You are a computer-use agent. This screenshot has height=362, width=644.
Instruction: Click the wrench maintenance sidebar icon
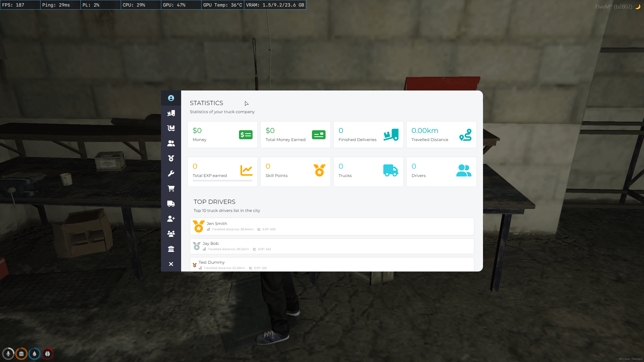tap(171, 173)
